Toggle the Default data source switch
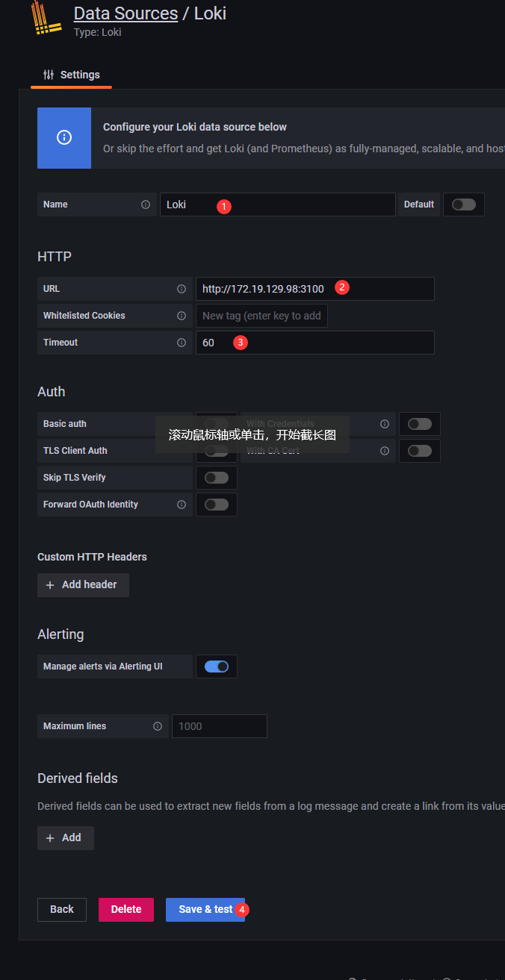This screenshot has height=980, width=505. [x=463, y=205]
